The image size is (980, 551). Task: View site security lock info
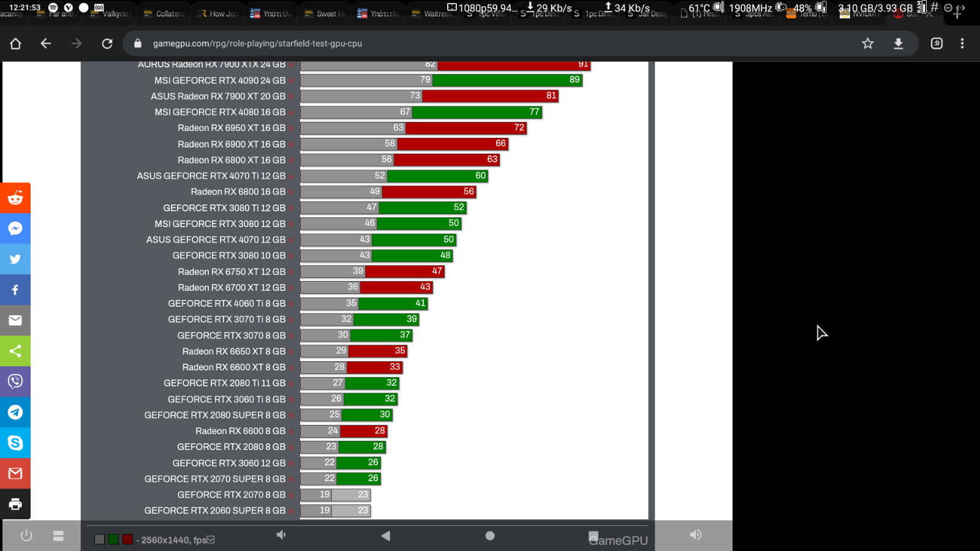pyautogui.click(x=138, y=43)
